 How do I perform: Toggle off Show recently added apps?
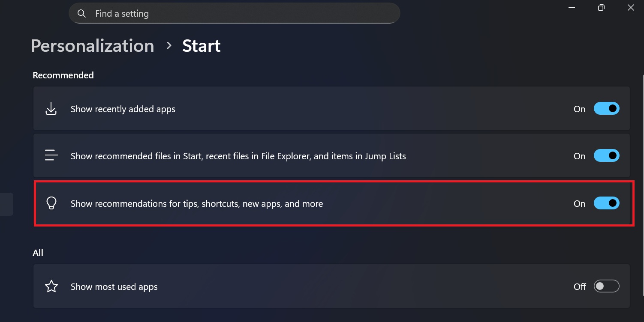click(x=607, y=108)
